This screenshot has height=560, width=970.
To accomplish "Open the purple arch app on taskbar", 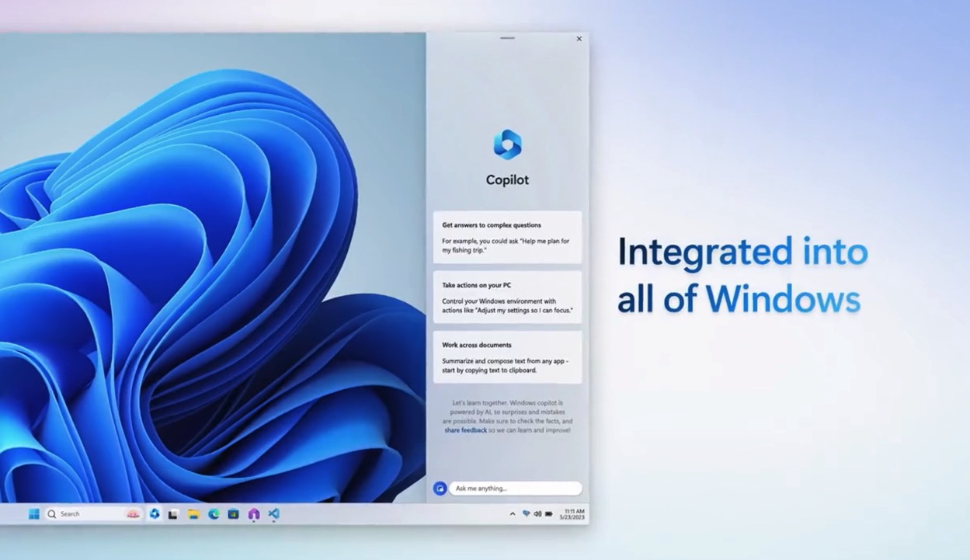I will [253, 514].
